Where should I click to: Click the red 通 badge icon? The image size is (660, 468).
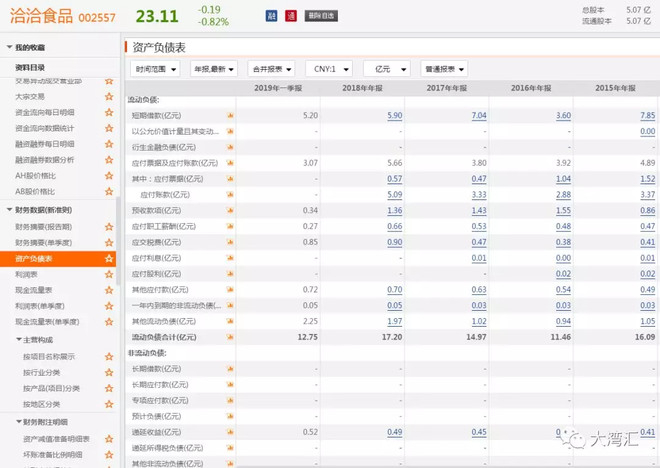(x=291, y=16)
